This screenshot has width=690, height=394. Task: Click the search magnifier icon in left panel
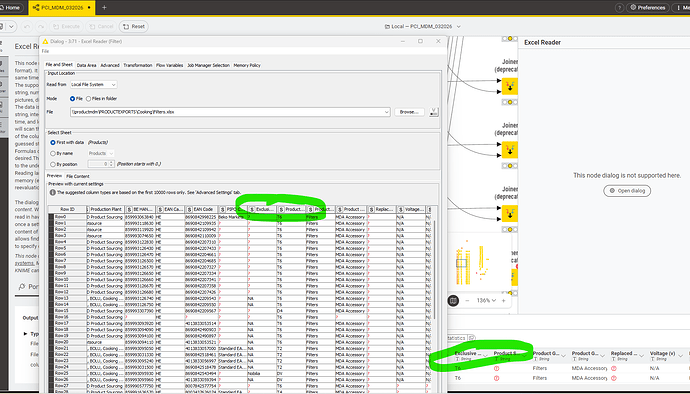click(22, 287)
